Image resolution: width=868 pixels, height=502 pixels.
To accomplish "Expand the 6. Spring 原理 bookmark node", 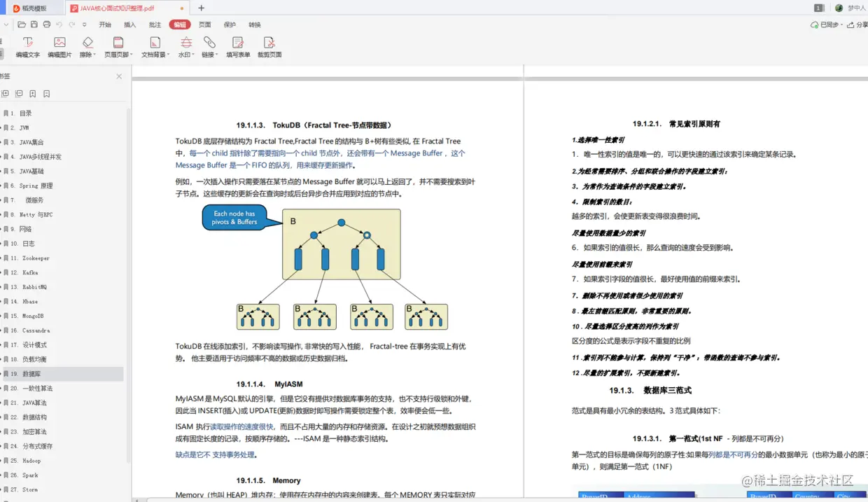I will pyautogui.click(x=1, y=186).
